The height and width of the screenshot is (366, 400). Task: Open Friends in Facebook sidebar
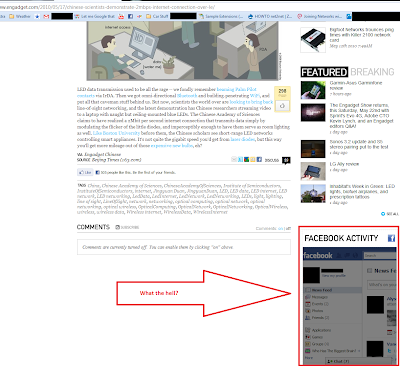click(x=317, y=318)
